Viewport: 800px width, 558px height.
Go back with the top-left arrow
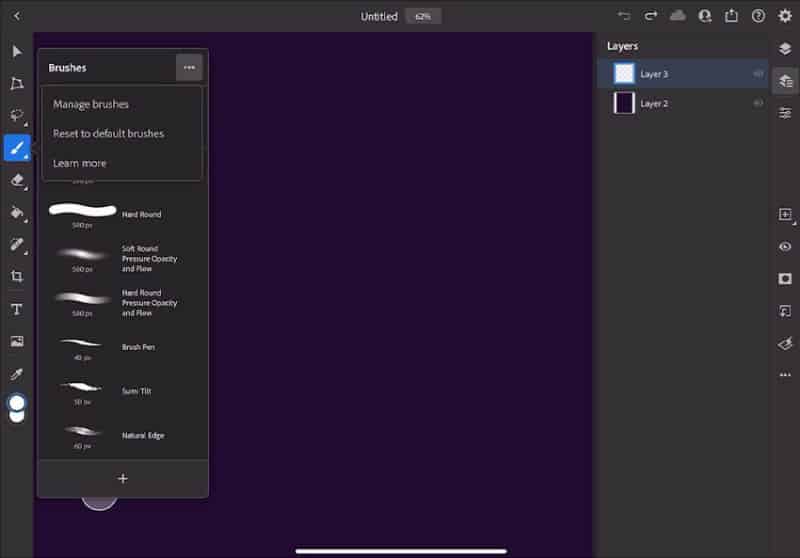(x=16, y=16)
